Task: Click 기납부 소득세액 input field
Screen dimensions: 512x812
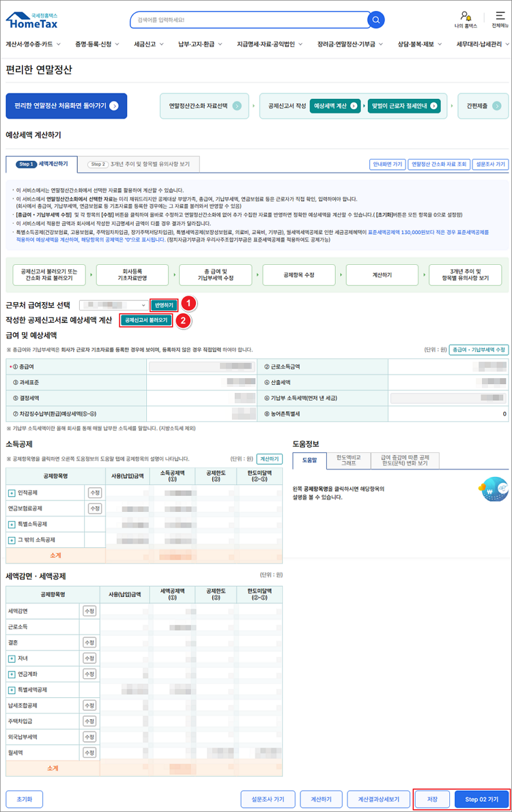Action: (x=448, y=398)
